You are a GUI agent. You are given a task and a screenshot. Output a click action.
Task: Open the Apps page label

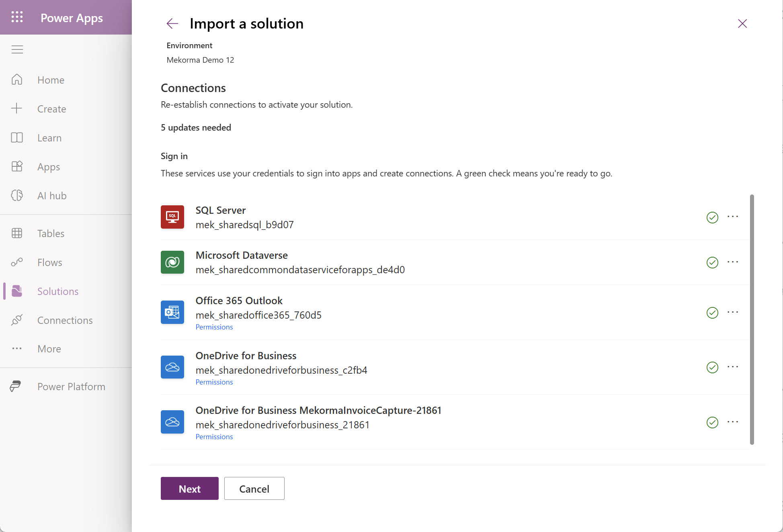[49, 167]
